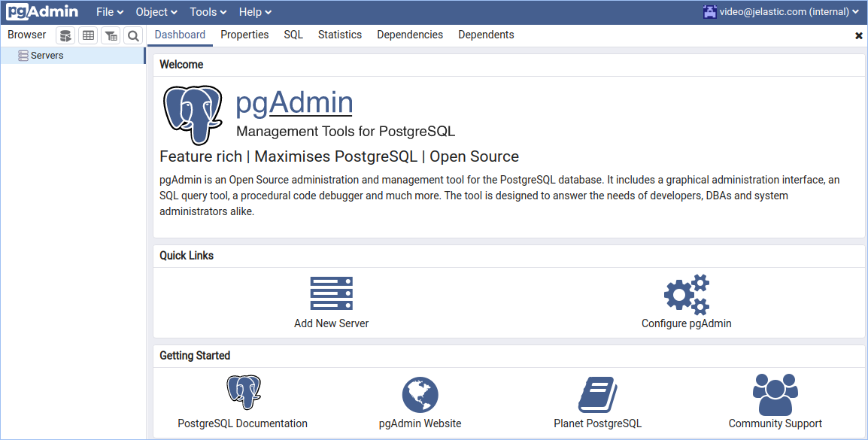
Task: Open the Tools menu
Action: pyautogui.click(x=208, y=11)
